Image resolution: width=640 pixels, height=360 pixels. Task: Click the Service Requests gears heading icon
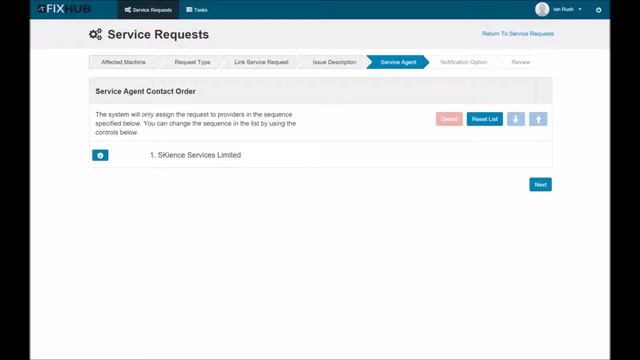point(96,34)
